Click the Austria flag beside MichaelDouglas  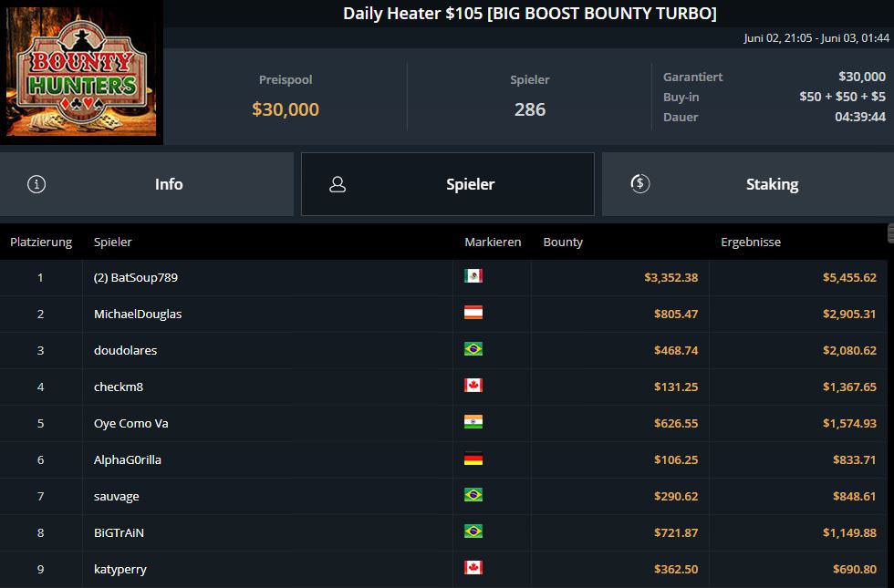pos(473,312)
